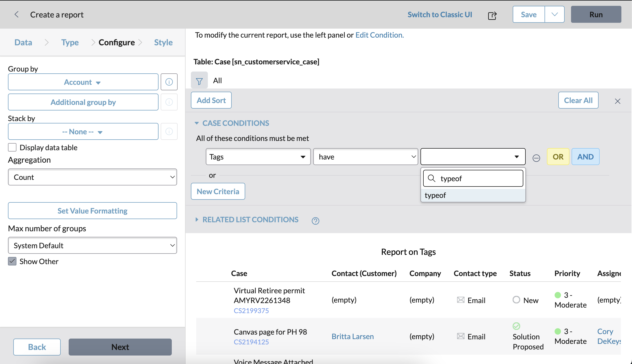Click the Run button
The width and height of the screenshot is (632, 364).
point(596,14)
